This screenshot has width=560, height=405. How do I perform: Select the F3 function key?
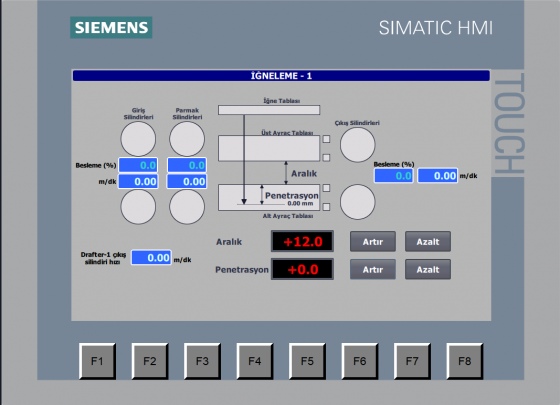point(202,361)
